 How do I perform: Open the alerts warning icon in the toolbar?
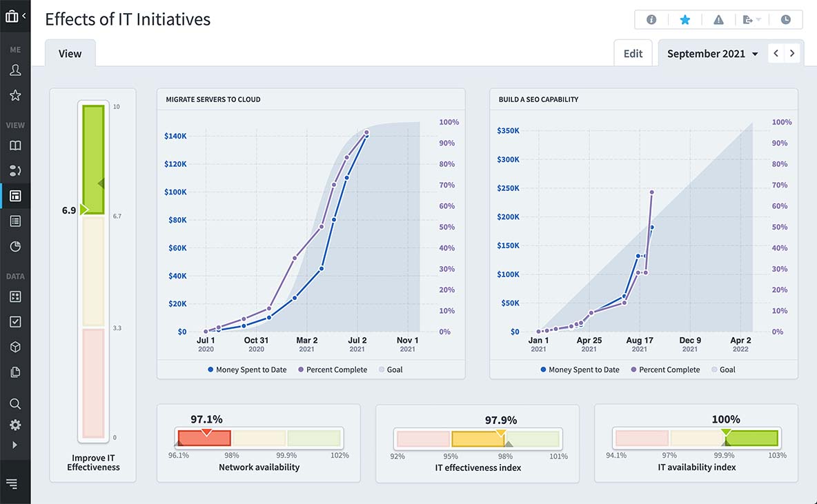point(718,19)
